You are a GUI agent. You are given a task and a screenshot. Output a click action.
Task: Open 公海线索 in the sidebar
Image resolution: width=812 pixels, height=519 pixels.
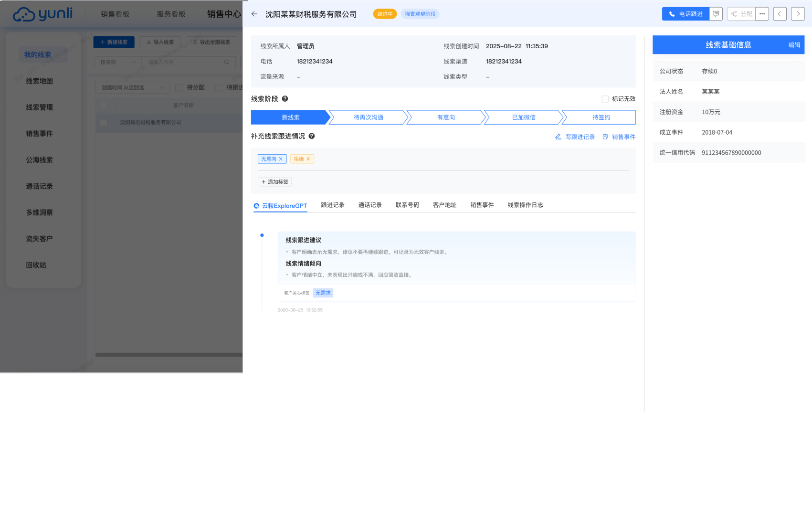point(39,160)
